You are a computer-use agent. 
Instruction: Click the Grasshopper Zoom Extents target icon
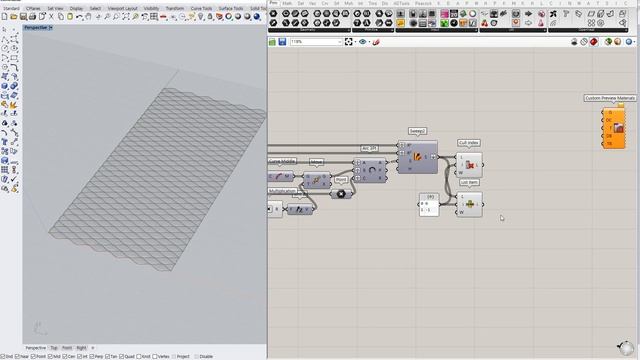click(349, 42)
